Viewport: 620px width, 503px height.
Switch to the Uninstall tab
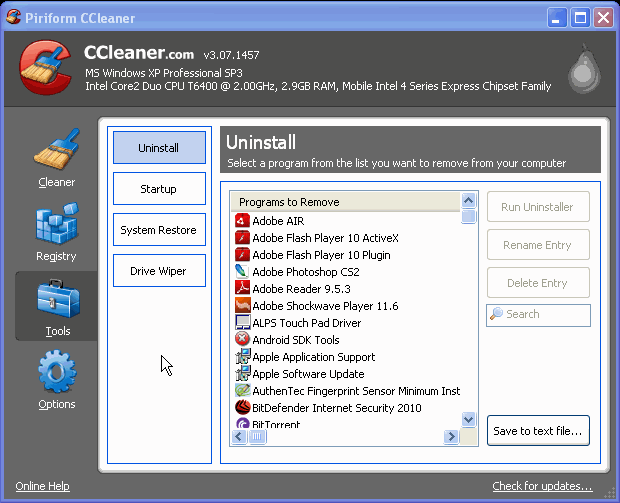159,147
